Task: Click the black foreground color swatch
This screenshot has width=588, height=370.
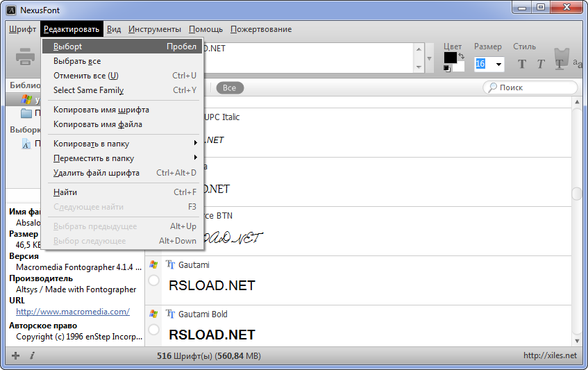Action: pos(450,58)
